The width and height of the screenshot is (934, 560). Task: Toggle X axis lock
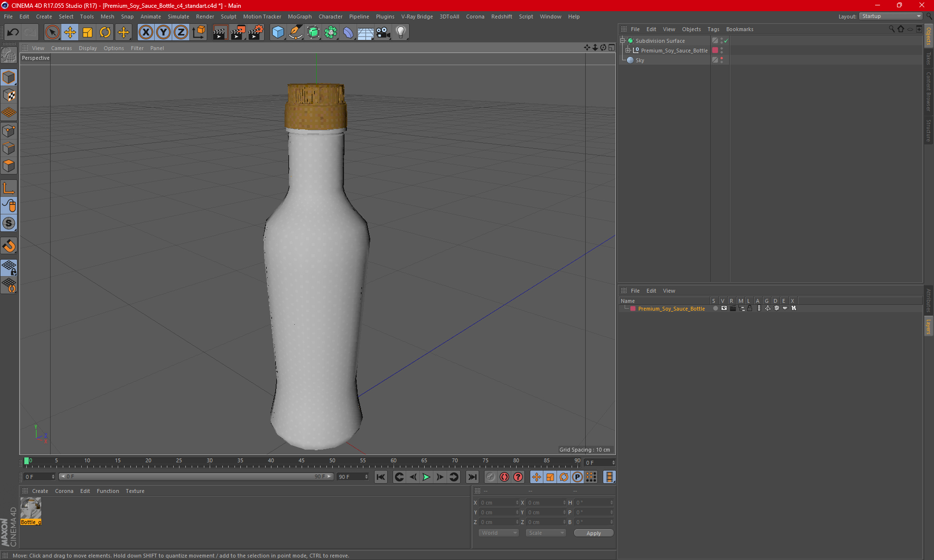click(x=145, y=33)
